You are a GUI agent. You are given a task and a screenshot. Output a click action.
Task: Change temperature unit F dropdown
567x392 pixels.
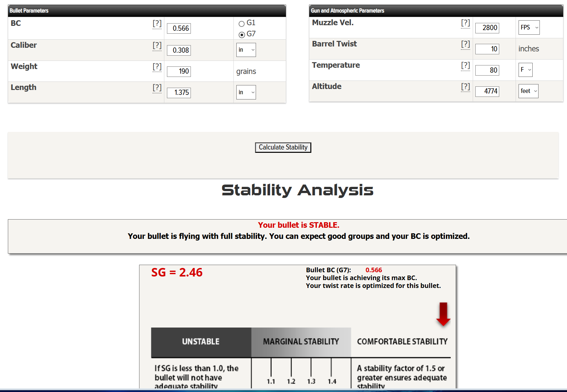click(525, 70)
